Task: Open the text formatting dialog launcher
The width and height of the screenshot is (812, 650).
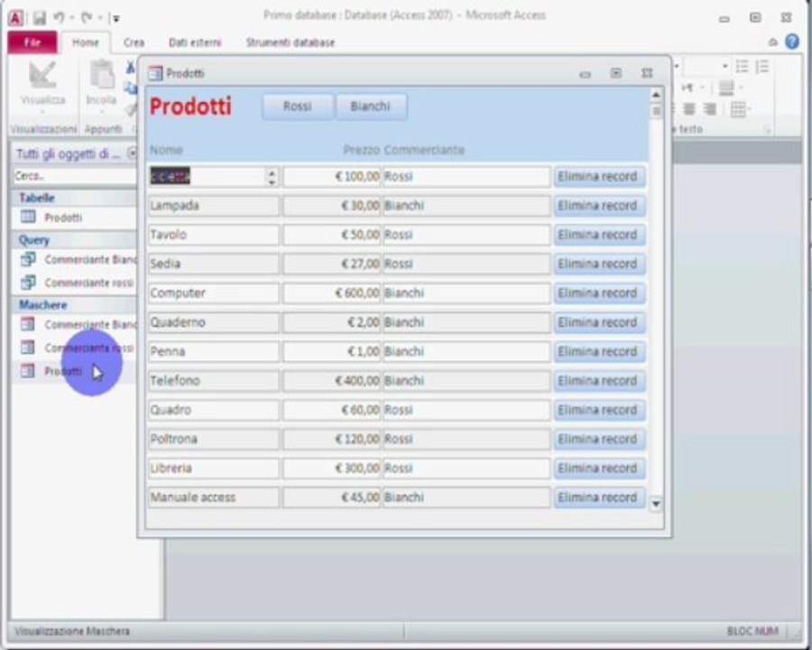Action: 768,130
